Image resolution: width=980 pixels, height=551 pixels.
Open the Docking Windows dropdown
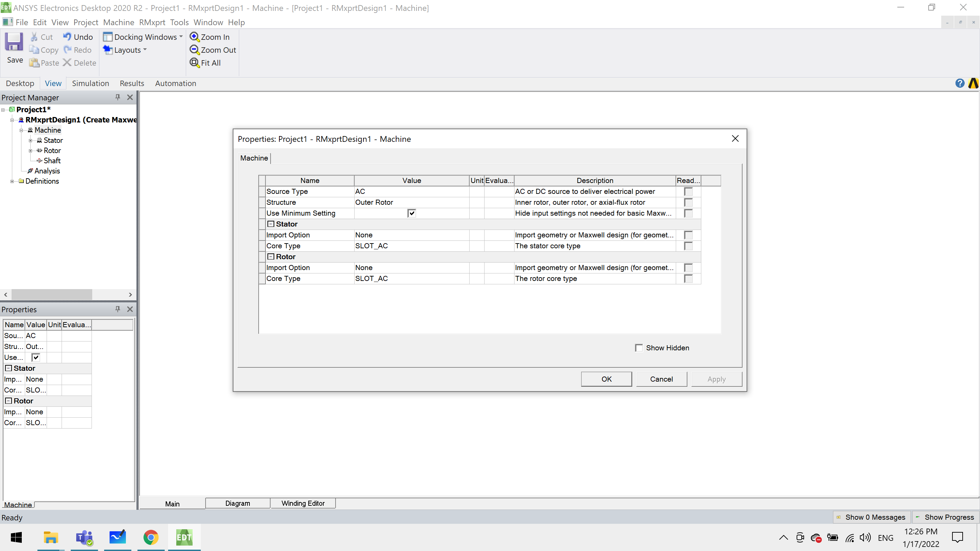click(x=143, y=37)
